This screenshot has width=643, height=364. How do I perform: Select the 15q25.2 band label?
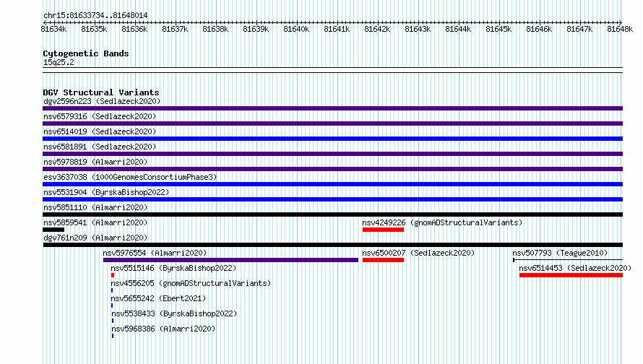pos(59,62)
